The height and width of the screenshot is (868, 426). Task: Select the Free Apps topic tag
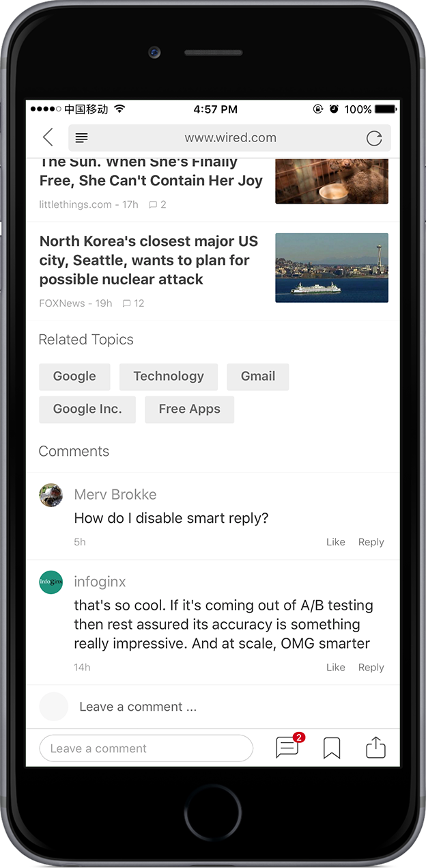point(190,409)
